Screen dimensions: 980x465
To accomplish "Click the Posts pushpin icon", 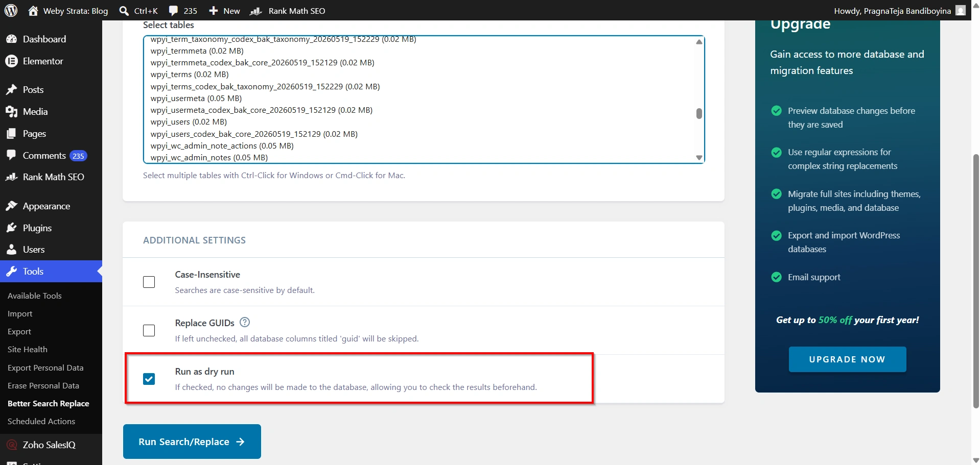I will pyautogui.click(x=11, y=90).
